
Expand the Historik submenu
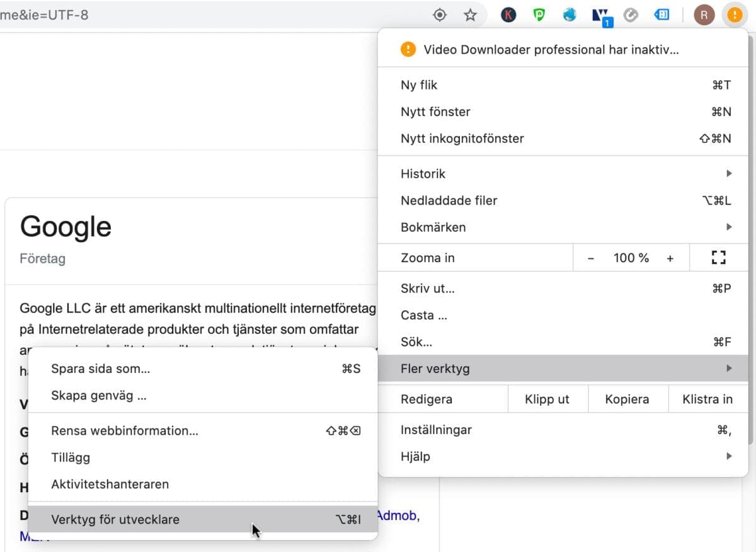(x=563, y=173)
